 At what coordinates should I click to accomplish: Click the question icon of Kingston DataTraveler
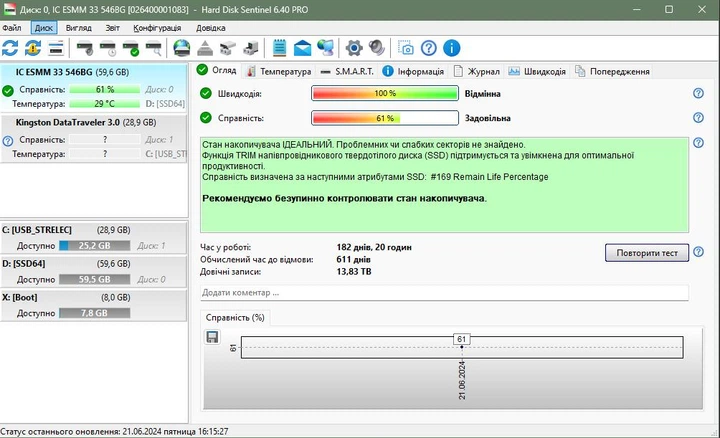pyautogui.click(x=7, y=140)
